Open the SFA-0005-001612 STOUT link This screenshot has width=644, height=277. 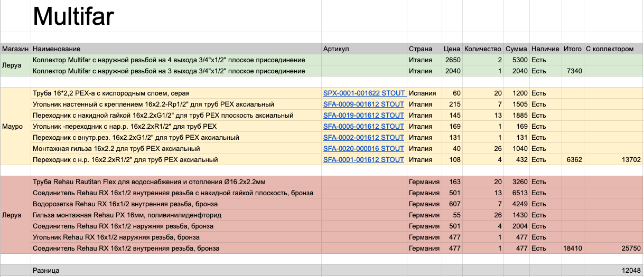(x=363, y=127)
